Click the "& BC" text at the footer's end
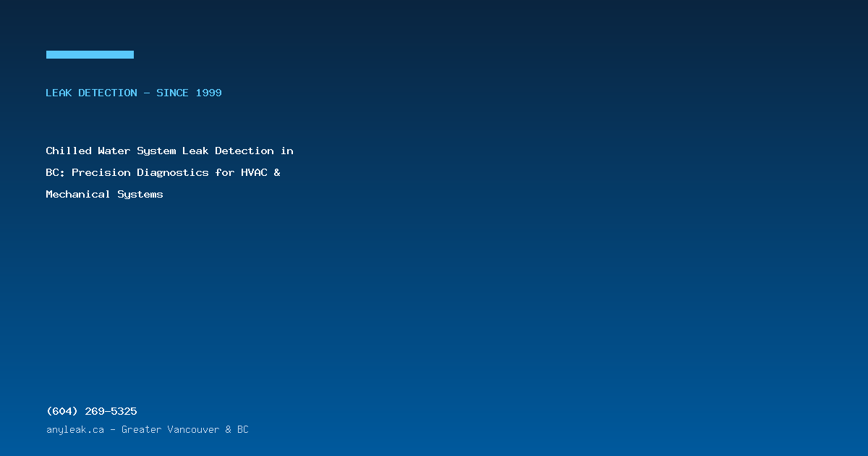Image resolution: width=868 pixels, height=456 pixels. 237,429
